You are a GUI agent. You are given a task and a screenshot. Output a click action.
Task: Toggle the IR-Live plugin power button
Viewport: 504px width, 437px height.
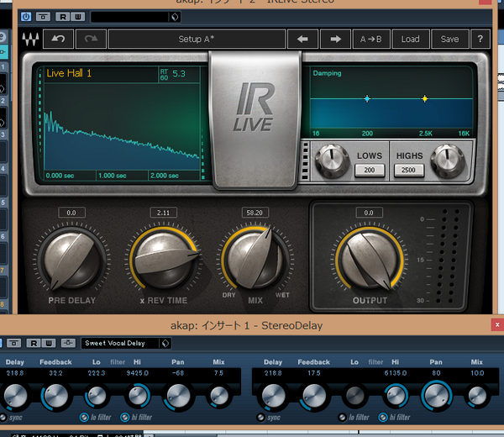tap(26, 17)
